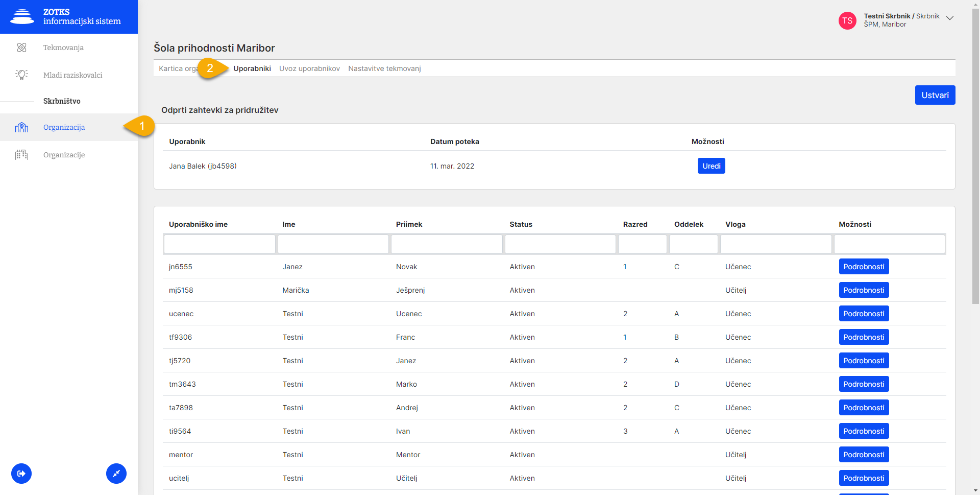Image resolution: width=980 pixels, height=495 pixels.
Task: Open Podrobnosti for user ta7898
Action: click(x=864, y=408)
